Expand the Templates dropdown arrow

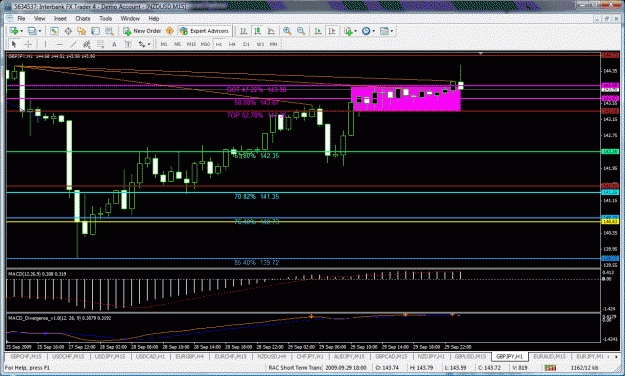pyautogui.click(x=392, y=31)
